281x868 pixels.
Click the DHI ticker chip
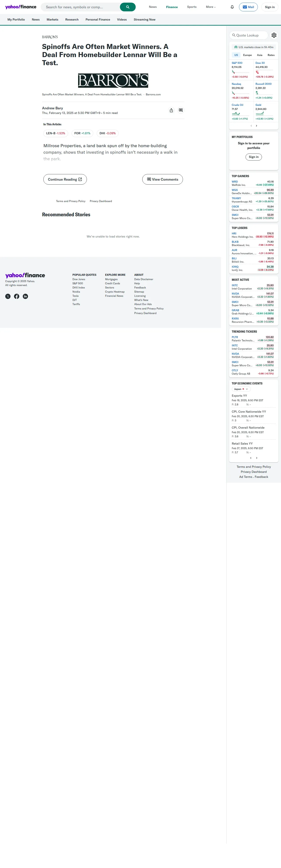click(108, 133)
